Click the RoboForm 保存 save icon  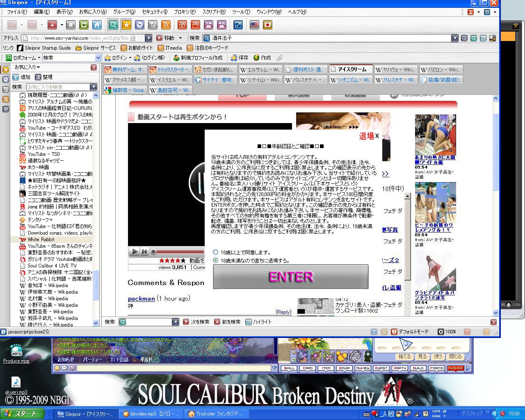tap(234, 58)
